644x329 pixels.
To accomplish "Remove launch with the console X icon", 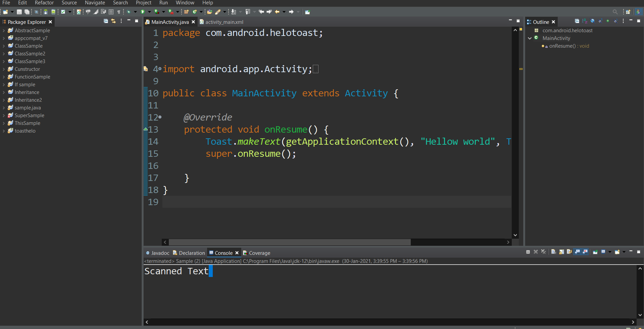I will (536, 252).
